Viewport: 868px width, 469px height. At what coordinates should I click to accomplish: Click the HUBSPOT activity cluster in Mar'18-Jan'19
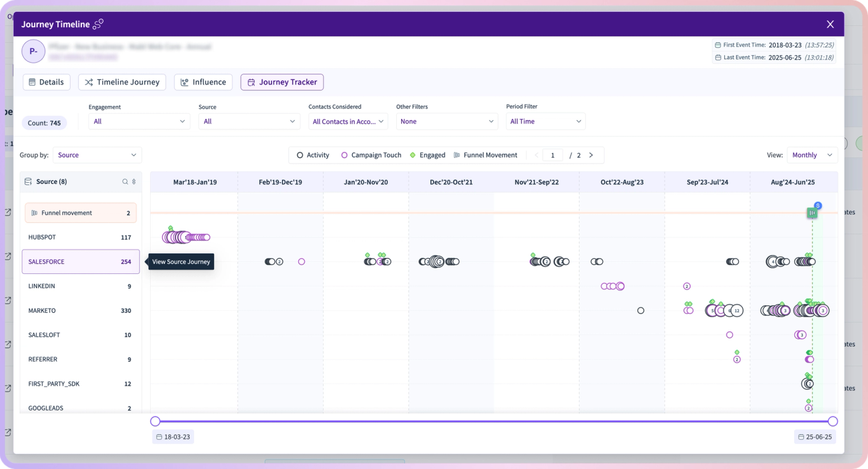tap(186, 237)
